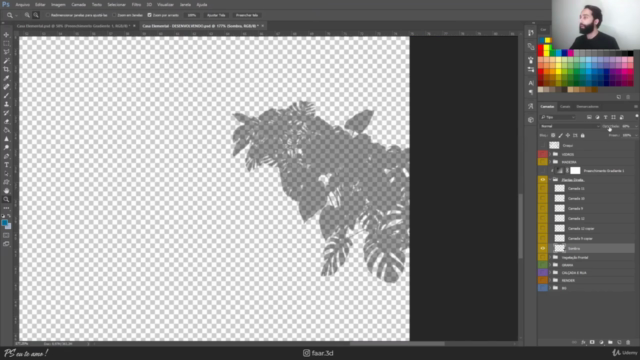Screen dimensions: 640x360
Task: Expand the Vegetação Frontal group
Action: [x=550, y=257]
